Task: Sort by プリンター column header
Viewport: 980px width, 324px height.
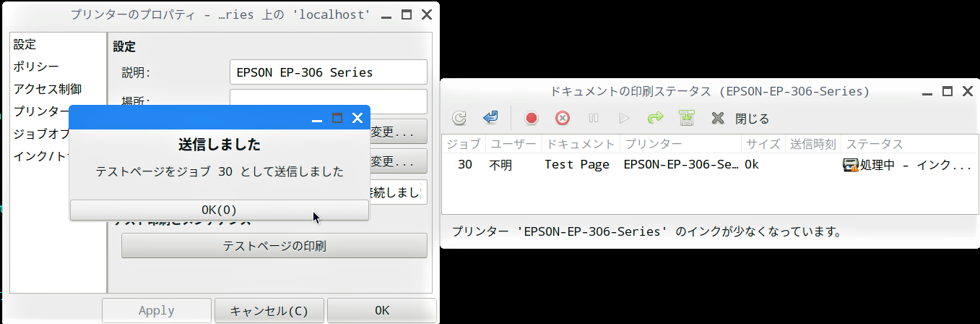Action: [680, 145]
